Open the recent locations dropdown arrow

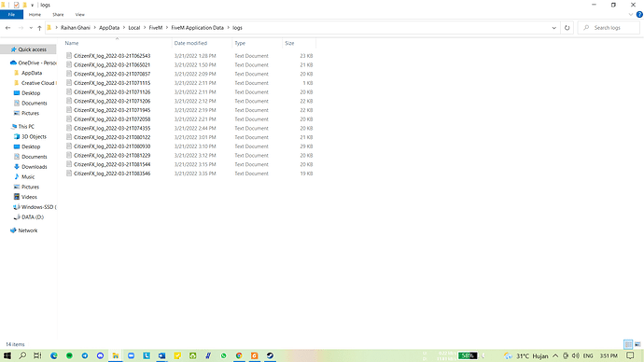point(31,28)
